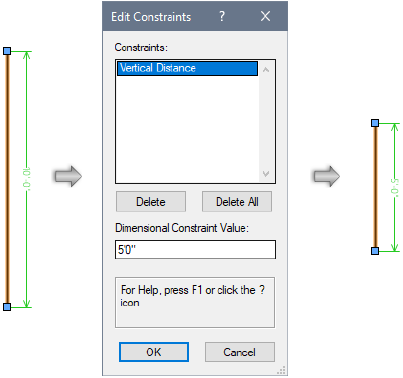Click the dialog resize grip corner

(282, 370)
